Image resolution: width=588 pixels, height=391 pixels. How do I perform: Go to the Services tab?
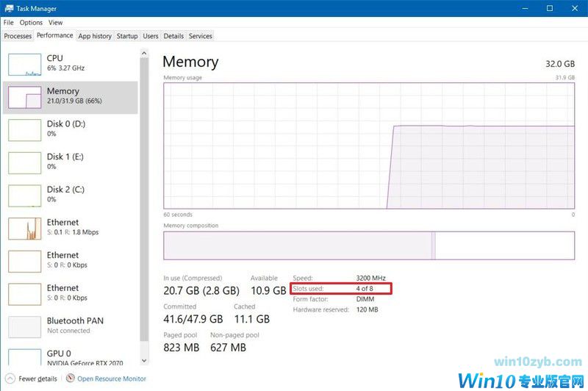click(x=200, y=36)
